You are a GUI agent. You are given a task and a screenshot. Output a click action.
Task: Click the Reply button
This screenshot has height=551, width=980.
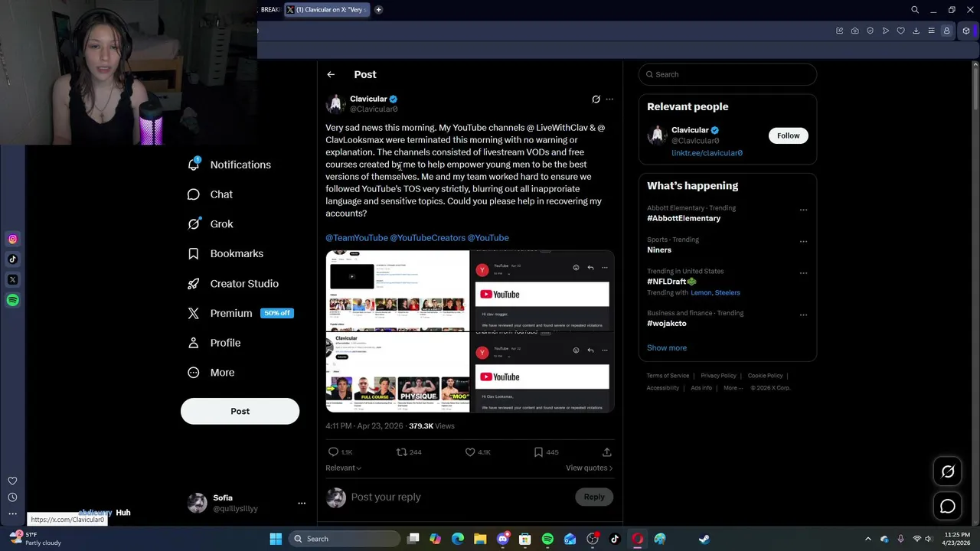click(x=594, y=497)
